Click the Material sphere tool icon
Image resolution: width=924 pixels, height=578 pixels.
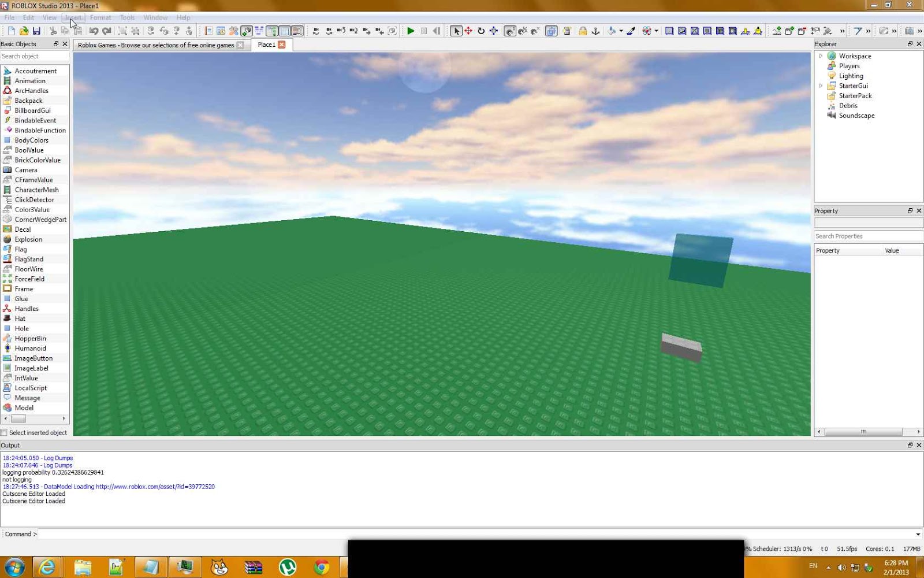(x=647, y=31)
